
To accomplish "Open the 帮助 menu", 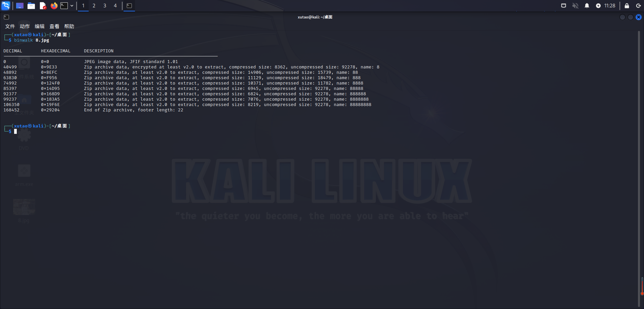I will pos(69,27).
